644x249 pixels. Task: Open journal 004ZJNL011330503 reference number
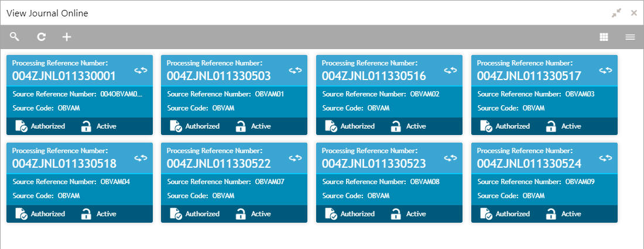pyautogui.click(x=218, y=77)
